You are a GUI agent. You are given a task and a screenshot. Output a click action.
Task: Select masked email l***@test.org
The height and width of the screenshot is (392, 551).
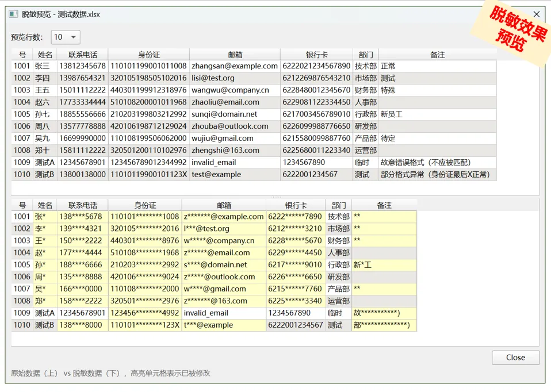224,229
